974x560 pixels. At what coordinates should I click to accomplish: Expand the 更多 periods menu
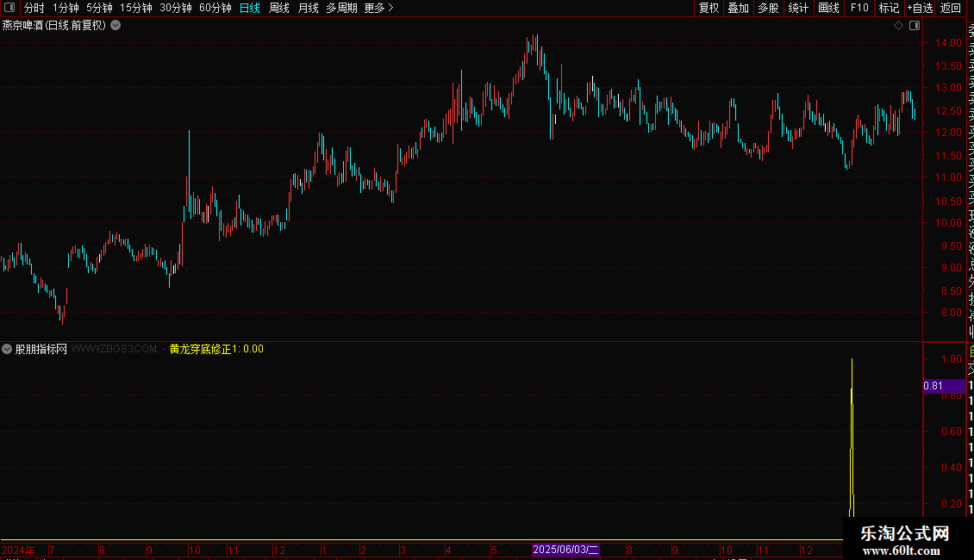point(379,8)
